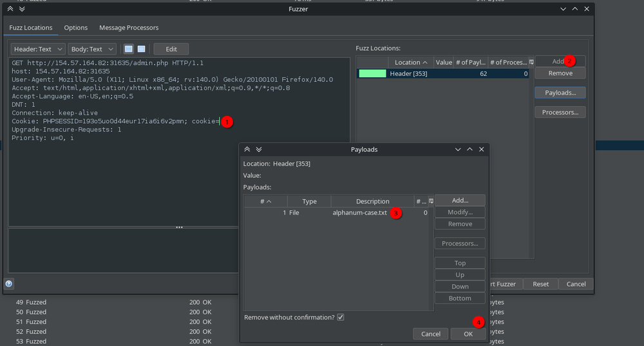Screen dimensions: 644x346
Task: Open the Body: Text dropdown
Action: (x=92, y=49)
